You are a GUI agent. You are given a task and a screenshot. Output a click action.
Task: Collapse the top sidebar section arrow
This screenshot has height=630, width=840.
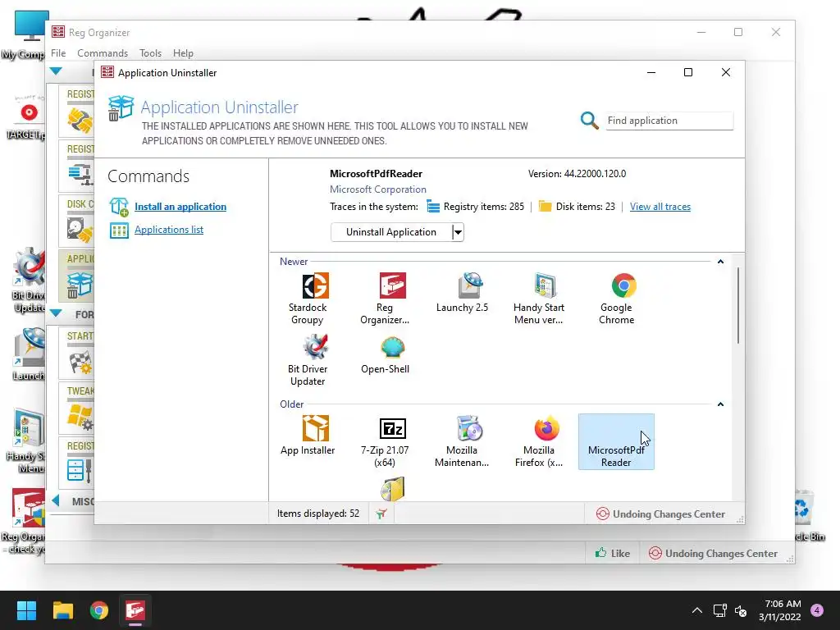(x=56, y=71)
